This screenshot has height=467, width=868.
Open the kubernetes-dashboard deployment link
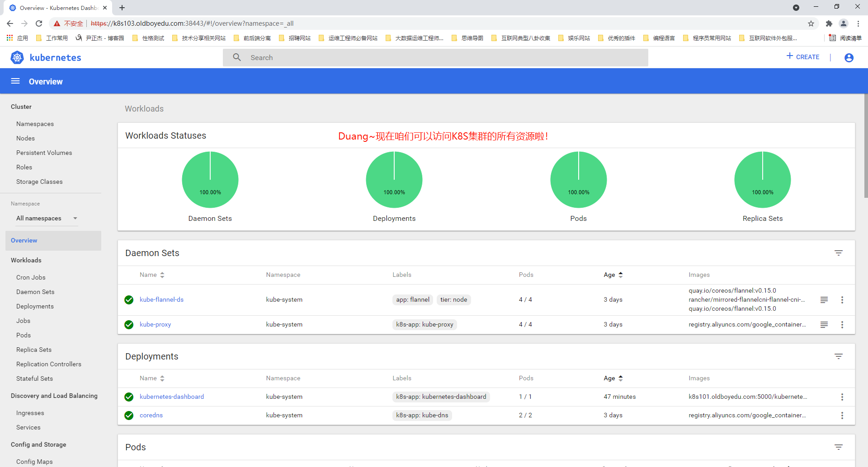(171, 397)
